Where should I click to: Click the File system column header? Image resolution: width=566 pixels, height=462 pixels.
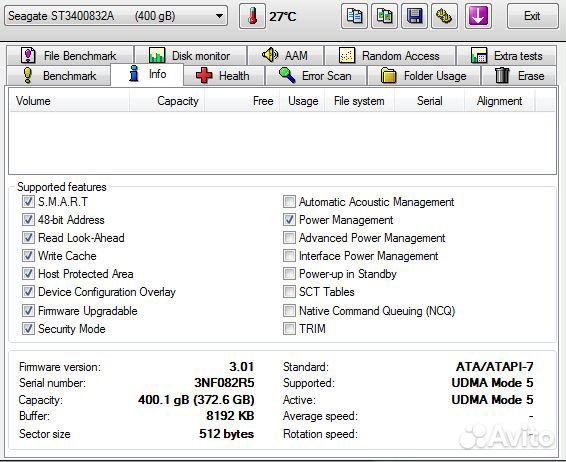point(359,101)
